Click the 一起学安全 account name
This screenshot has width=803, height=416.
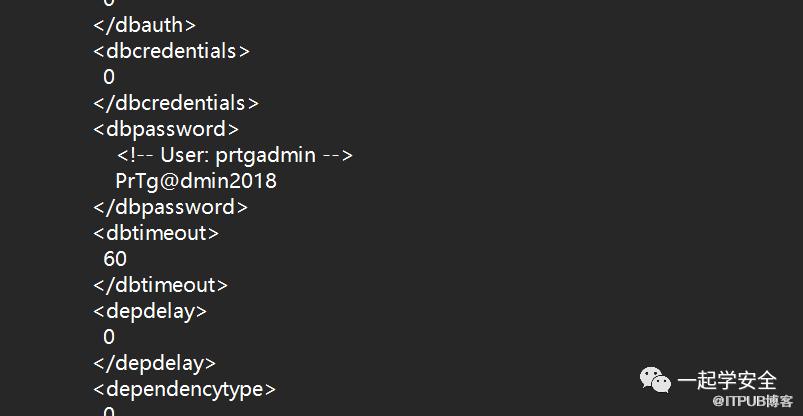tap(727, 381)
